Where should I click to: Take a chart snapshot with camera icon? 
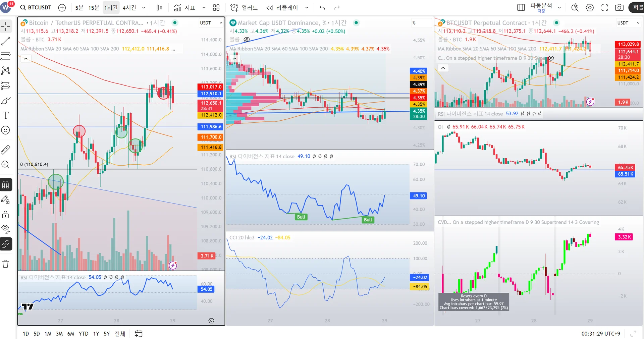(619, 7)
